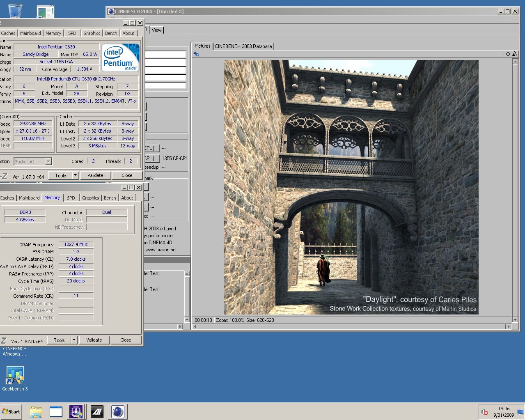Image resolution: width=525 pixels, height=420 pixels.
Task: Click the Dual channel value
Action: 107,212
